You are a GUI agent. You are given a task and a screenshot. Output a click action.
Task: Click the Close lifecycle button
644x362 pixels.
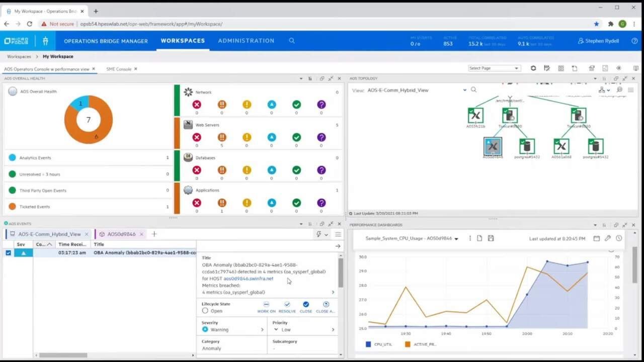pyautogui.click(x=306, y=307)
